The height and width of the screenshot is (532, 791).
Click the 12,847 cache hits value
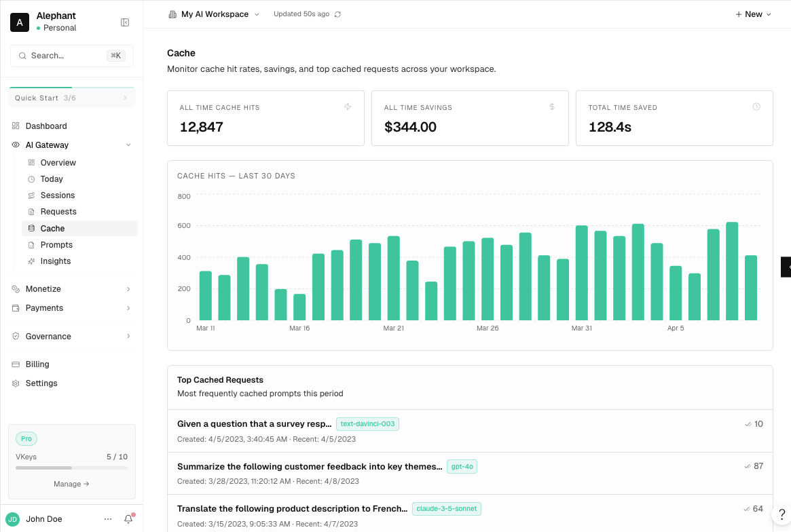pyautogui.click(x=202, y=127)
